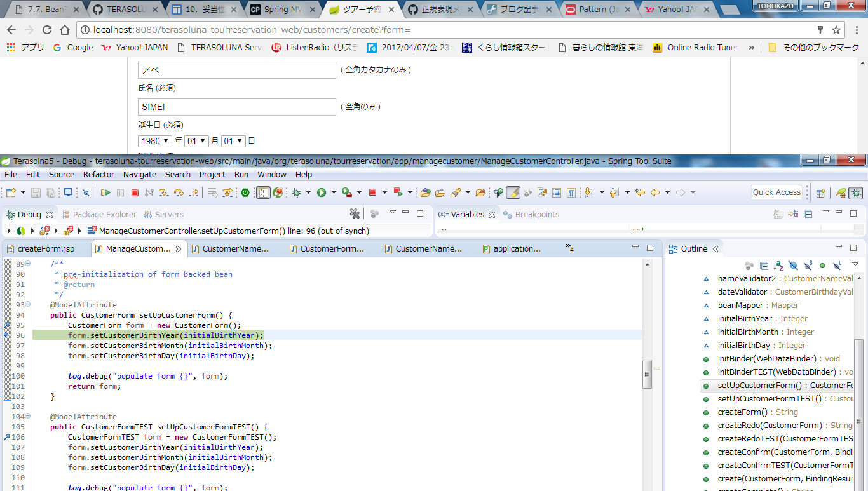Switch to createForm.jsp editor tab
Viewport: 868px width, 491px height.
coord(46,249)
